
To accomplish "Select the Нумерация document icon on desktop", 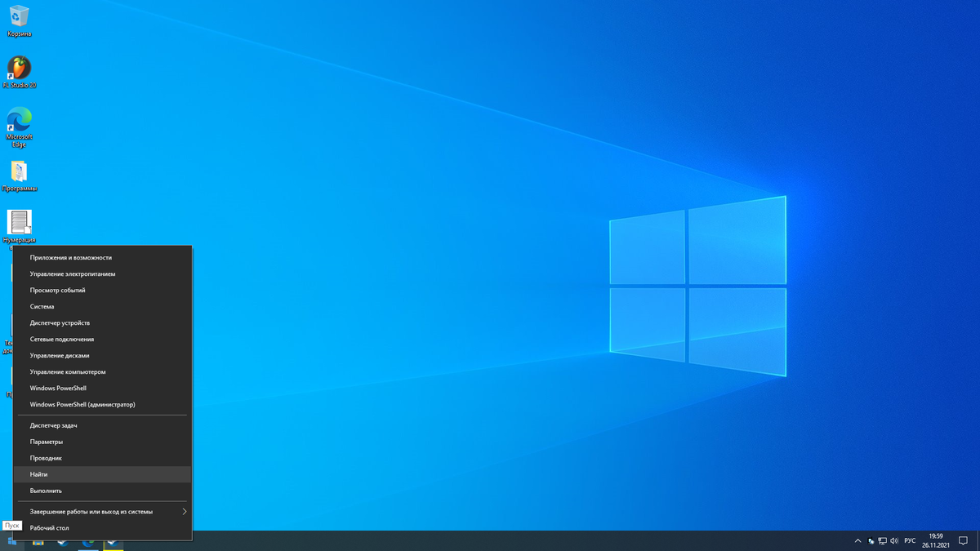I will [20, 226].
